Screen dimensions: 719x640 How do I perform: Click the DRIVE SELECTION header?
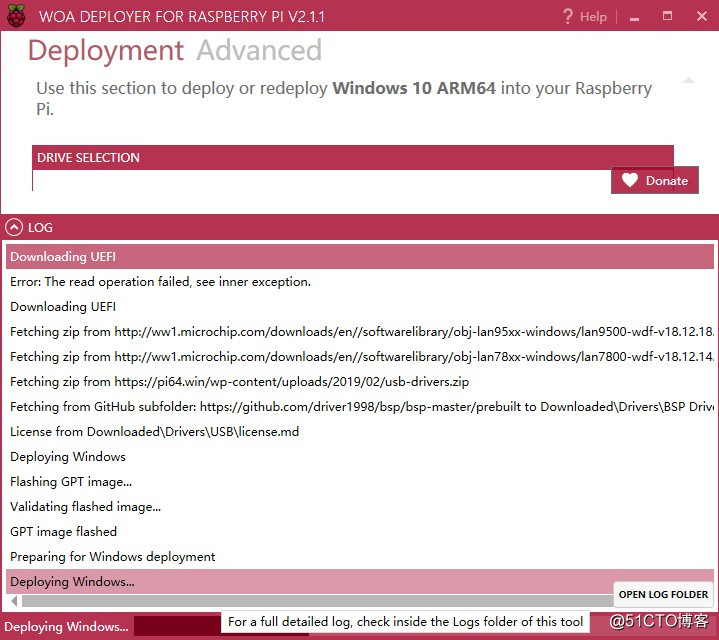pos(353,157)
